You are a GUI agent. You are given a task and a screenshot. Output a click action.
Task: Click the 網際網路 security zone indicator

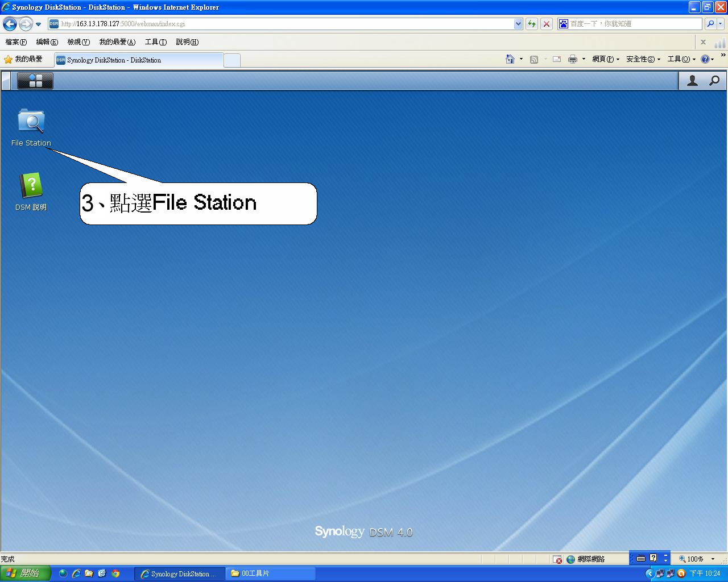click(x=586, y=559)
